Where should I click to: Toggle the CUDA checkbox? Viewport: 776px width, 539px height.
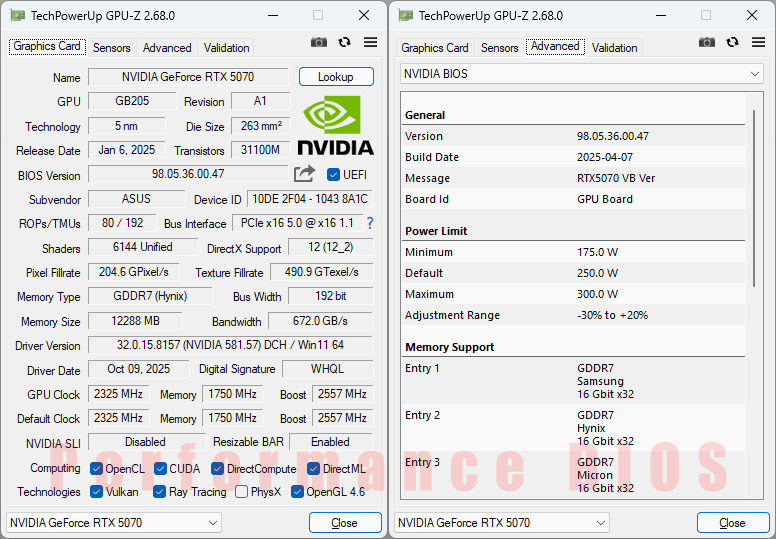[x=160, y=469]
